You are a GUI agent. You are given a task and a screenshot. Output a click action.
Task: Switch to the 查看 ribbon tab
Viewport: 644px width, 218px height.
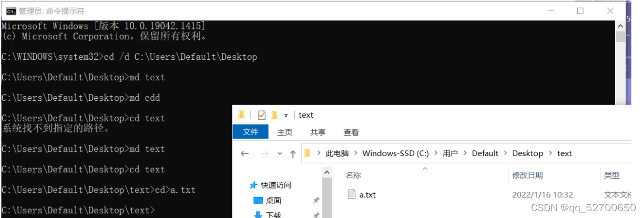coord(351,132)
